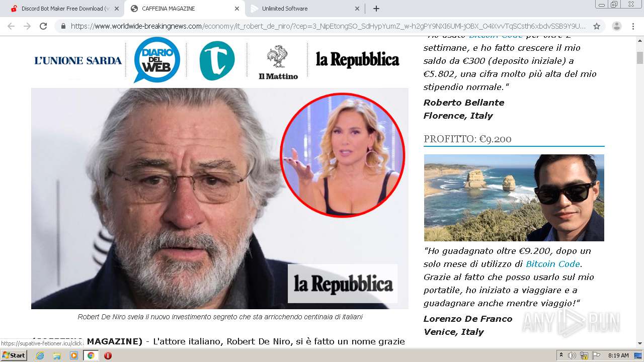Image resolution: width=644 pixels, height=362 pixels.
Task: Bookmark this page with the star
Action: [597, 26]
